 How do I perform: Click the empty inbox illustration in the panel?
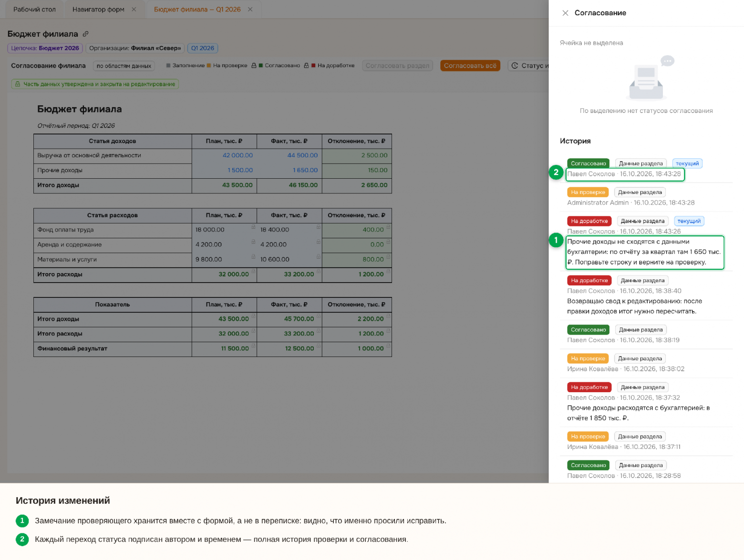[651, 78]
